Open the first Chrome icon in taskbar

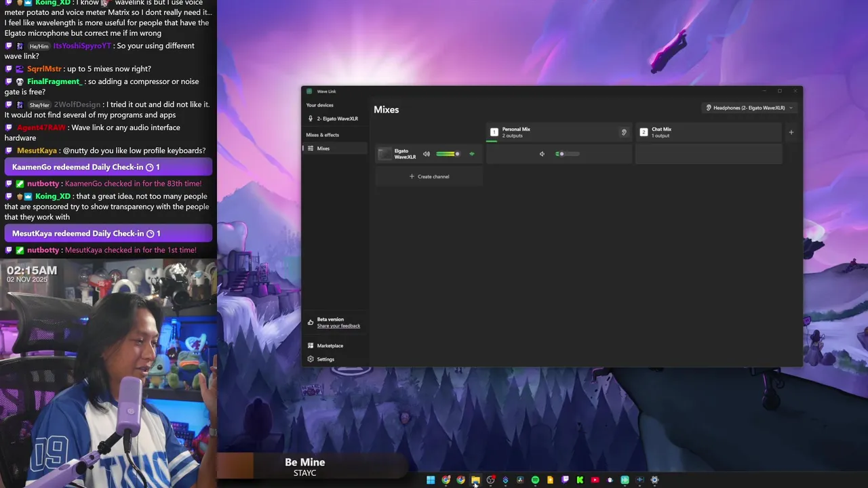pyautogui.click(x=446, y=480)
